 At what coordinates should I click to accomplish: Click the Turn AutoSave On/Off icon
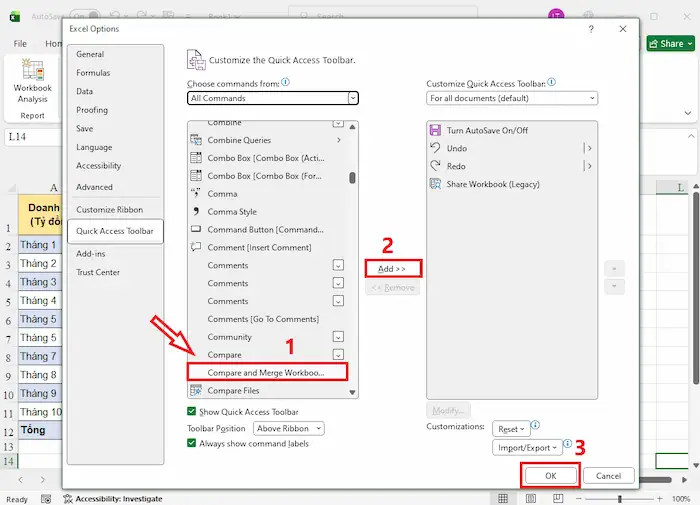tap(435, 130)
